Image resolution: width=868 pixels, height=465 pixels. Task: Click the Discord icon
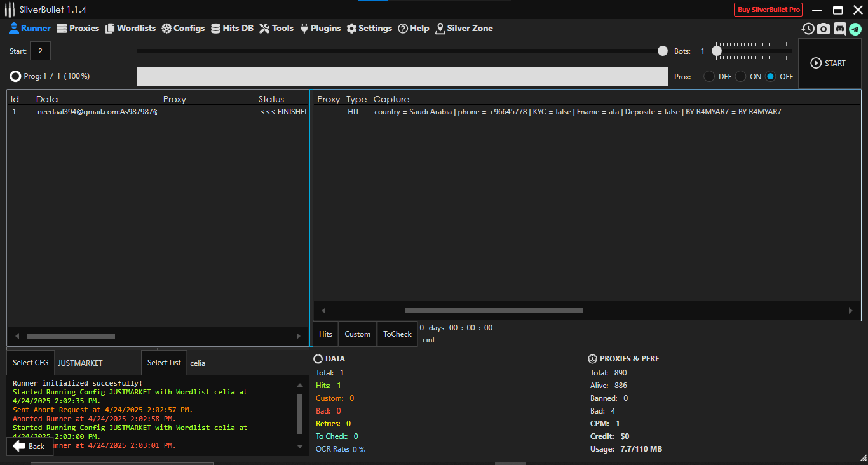click(839, 29)
